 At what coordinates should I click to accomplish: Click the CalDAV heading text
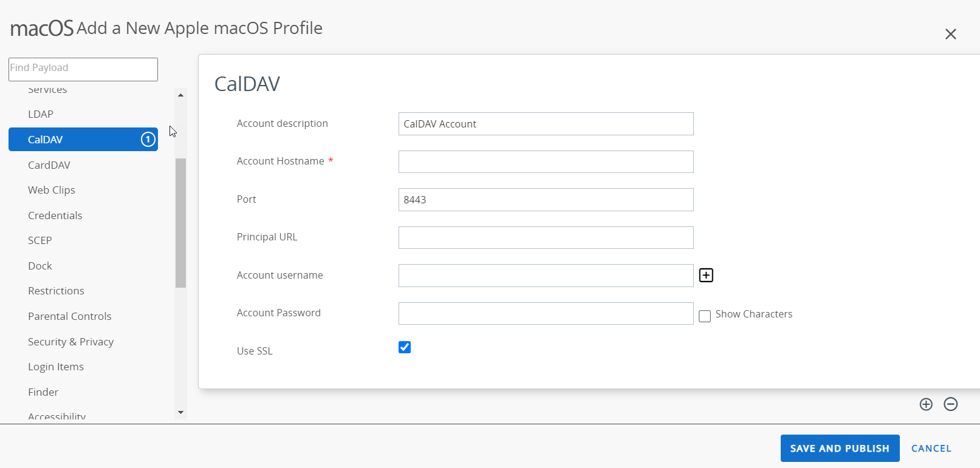tap(247, 84)
